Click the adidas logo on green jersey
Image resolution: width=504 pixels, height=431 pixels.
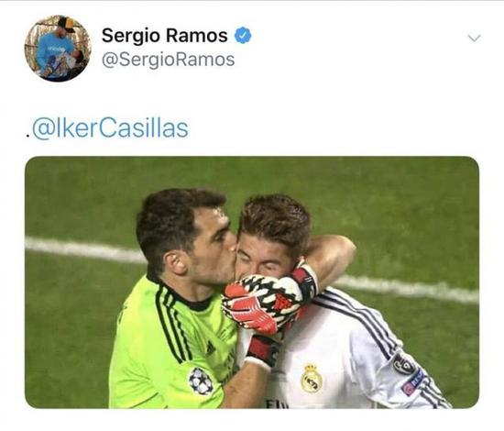(x=210, y=348)
